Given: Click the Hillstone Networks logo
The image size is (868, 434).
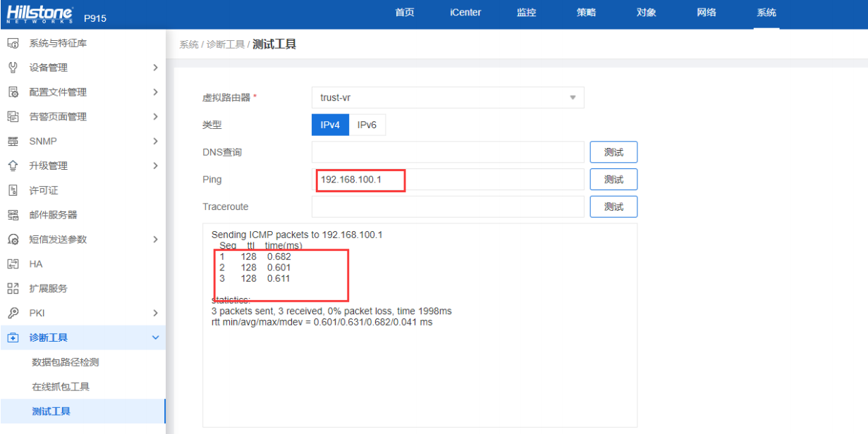Looking at the screenshot, I should pos(41,14).
